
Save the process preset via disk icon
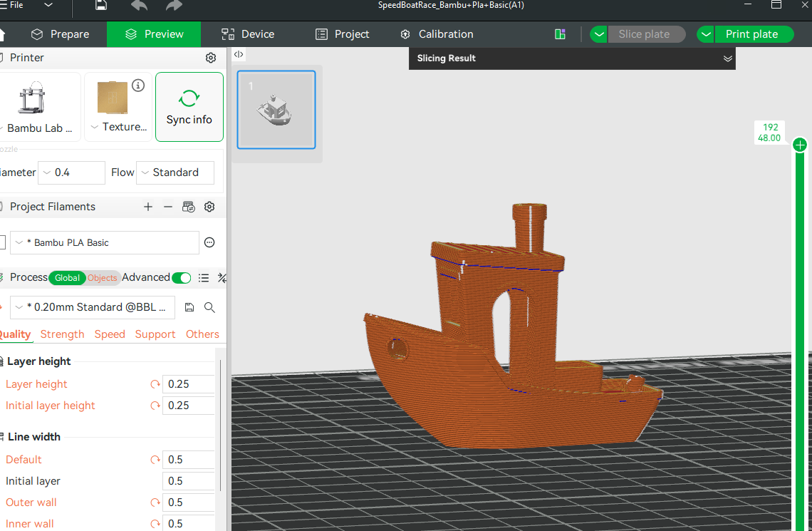coord(189,307)
